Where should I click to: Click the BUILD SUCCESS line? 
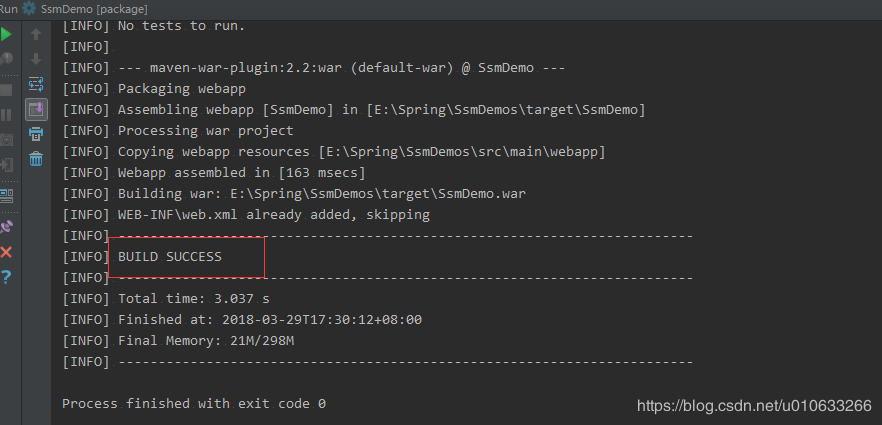(170, 257)
